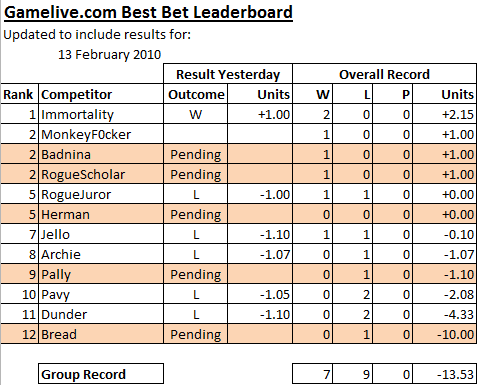Select the MonkeyF0cker name cell
The image size is (477, 385).
point(101,134)
